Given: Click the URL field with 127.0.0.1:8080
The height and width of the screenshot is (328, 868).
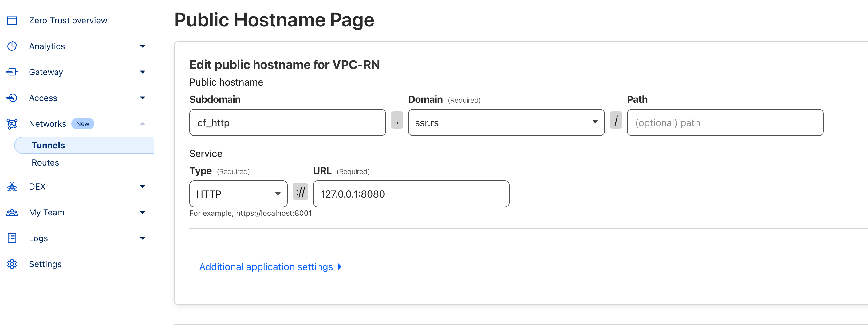Looking at the screenshot, I should tap(411, 194).
